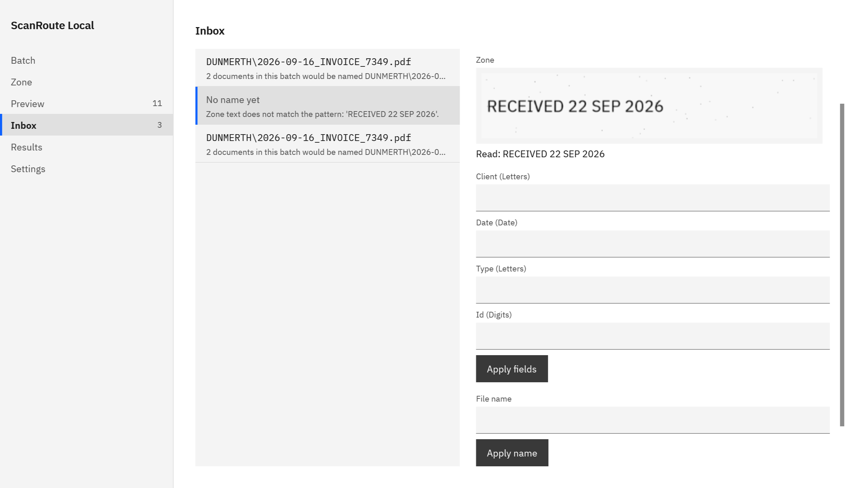The height and width of the screenshot is (488, 868).
Task: Click the Inbox page heading
Action: pyautogui.click(x=210, y=31)
